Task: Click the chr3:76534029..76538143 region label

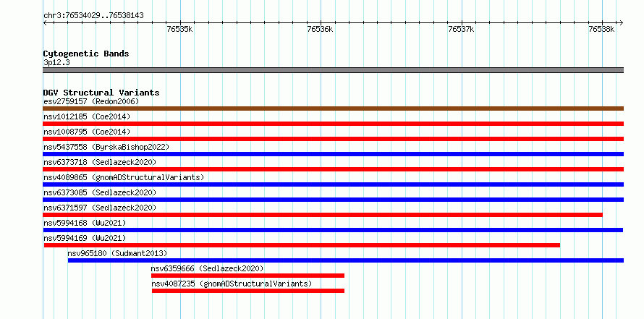Action: tap(93, 16)
